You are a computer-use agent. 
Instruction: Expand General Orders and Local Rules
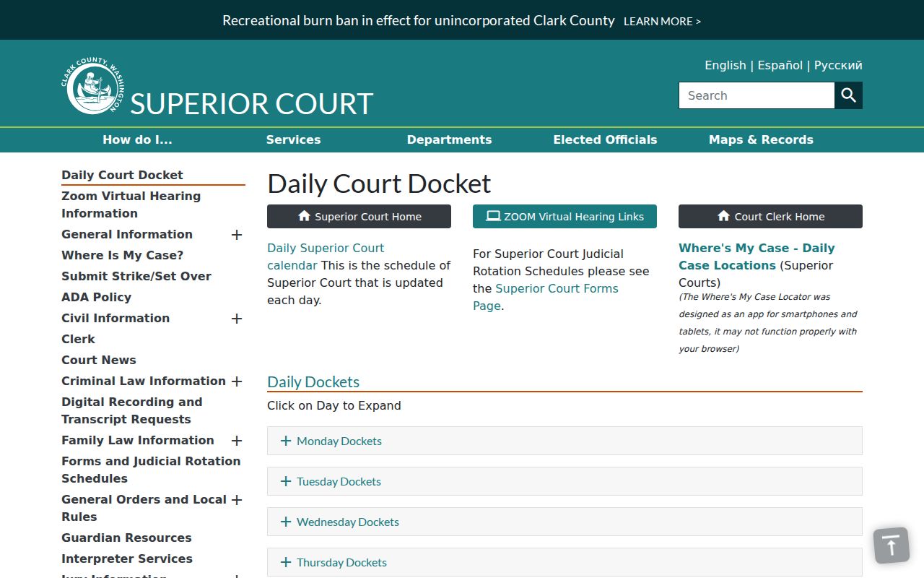tap(236, 500)
